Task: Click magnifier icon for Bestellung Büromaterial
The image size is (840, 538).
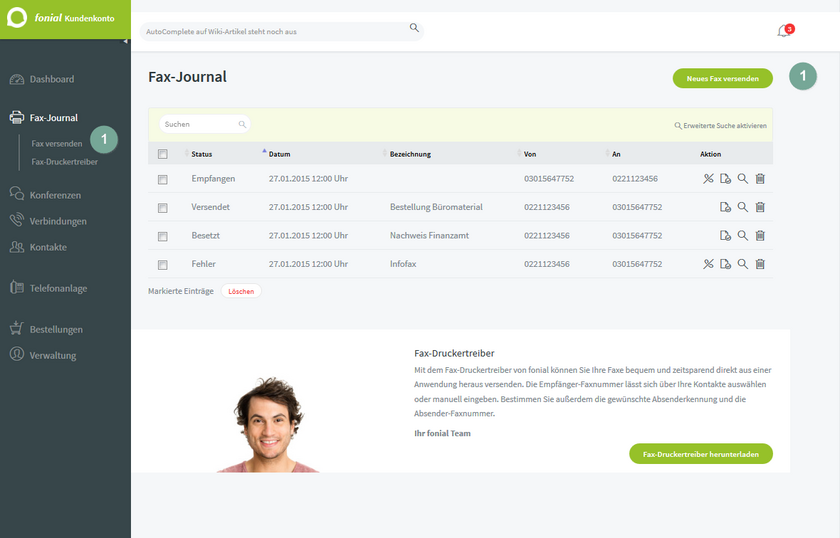Action: pyautogui.click(x=742, y=207)
